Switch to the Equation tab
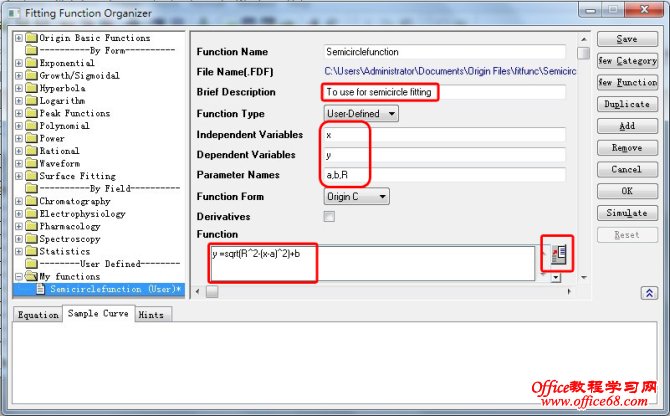Image resolution: width=670 pixels, height=416 pixels. 38,315
